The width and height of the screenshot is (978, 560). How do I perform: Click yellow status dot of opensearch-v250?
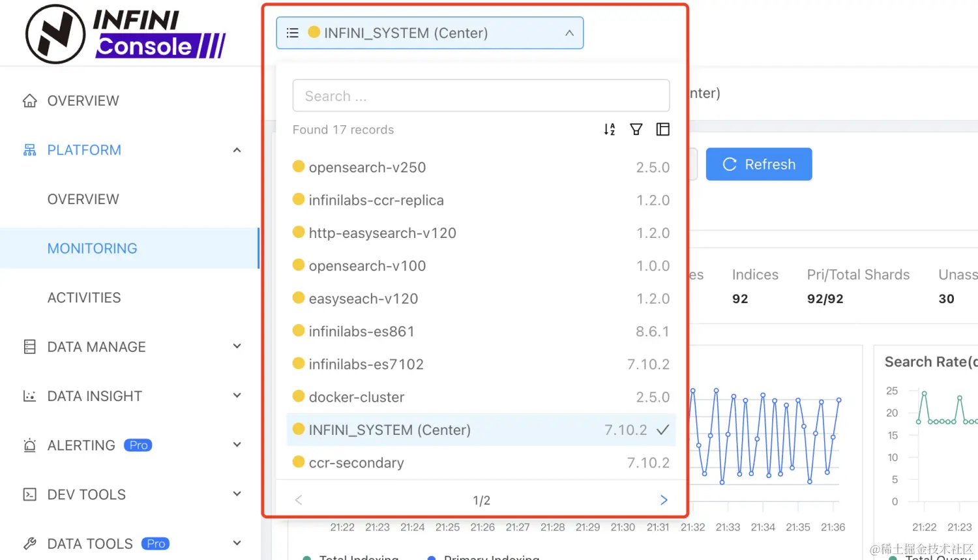pos(299,166)
